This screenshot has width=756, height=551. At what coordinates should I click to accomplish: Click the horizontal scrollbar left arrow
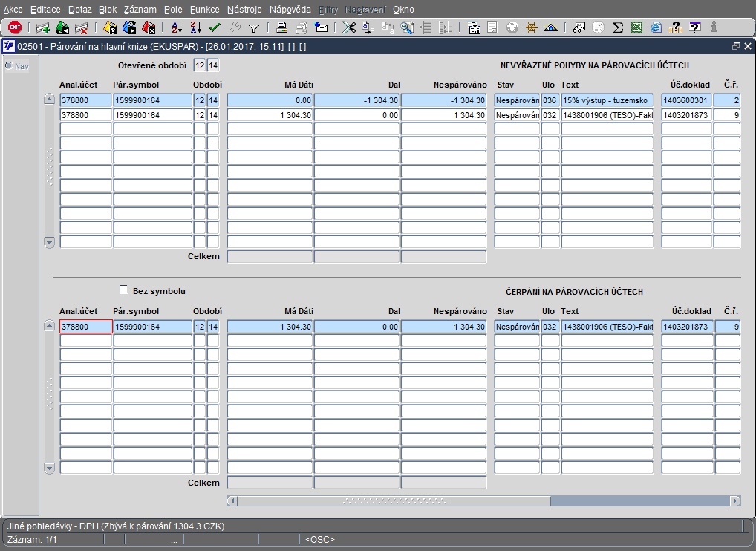[x=232, y=501]
